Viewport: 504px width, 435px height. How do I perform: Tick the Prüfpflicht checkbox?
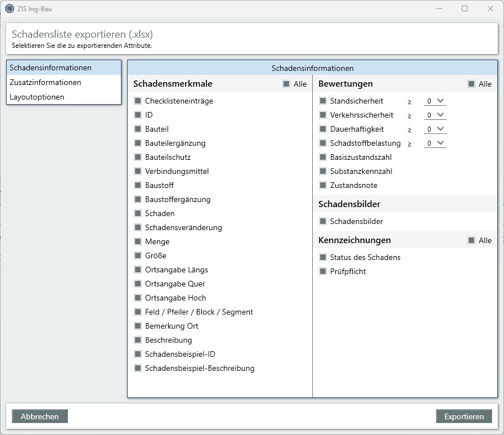323,272
